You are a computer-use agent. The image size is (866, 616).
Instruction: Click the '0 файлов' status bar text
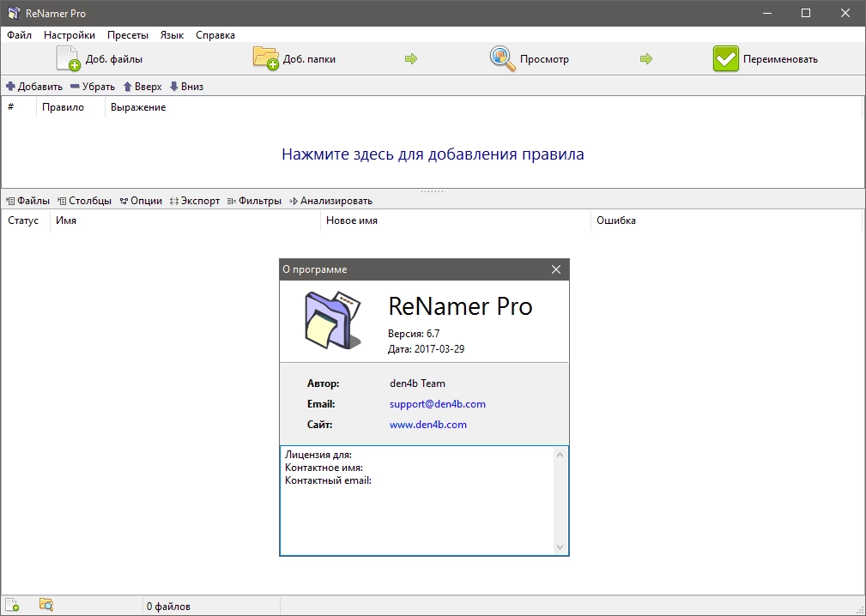click(168, 606)
